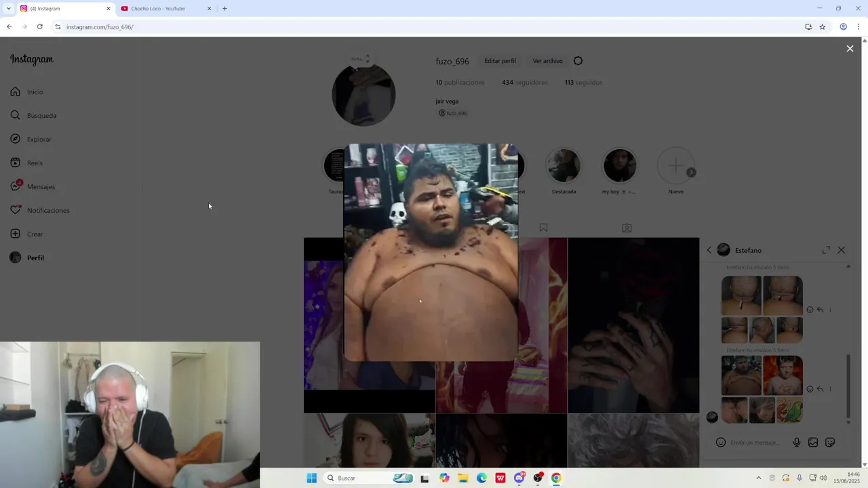Click Crear plus item in sidebar
This screenshot has width=868, height=488.
[27, 234]
